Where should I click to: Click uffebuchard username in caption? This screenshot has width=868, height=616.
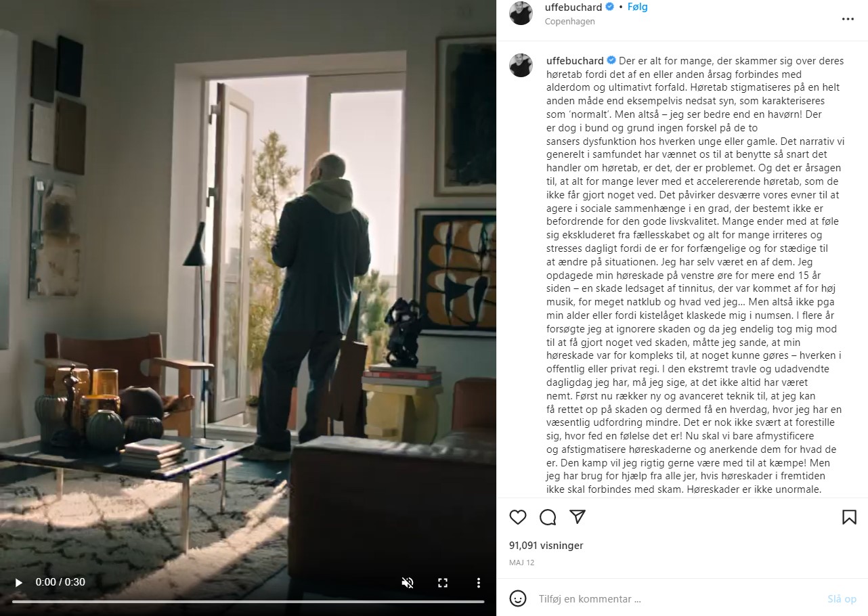coord(575,61)
